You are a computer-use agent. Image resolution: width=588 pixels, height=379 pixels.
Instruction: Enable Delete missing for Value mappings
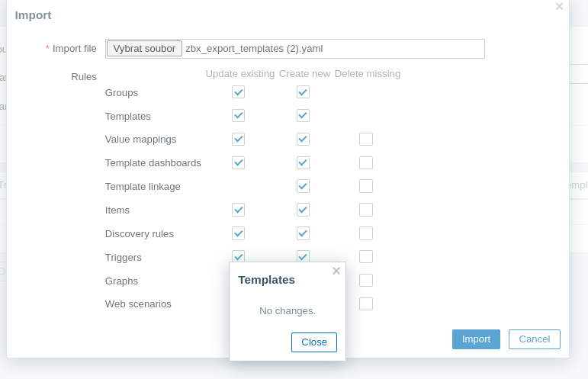366,140
